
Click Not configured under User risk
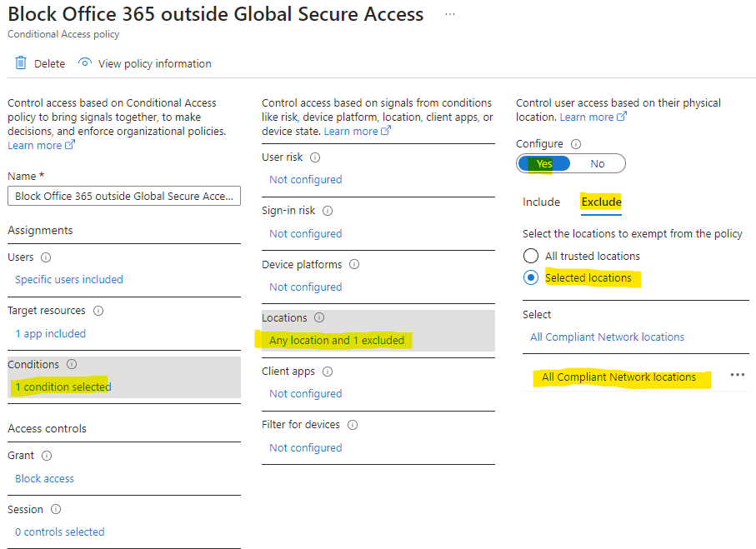[x=306, y=180]
